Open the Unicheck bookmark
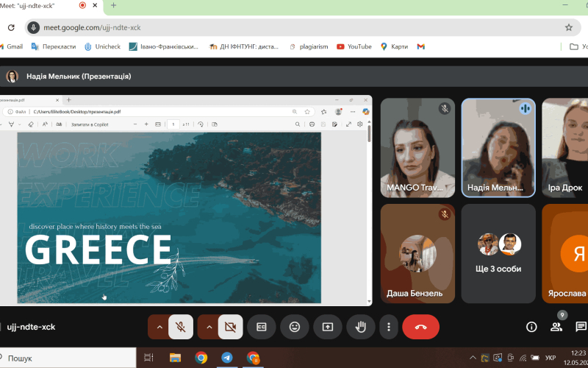Image resolution: width=588 pixels, height=368 pixels. (x=102, y=46)
